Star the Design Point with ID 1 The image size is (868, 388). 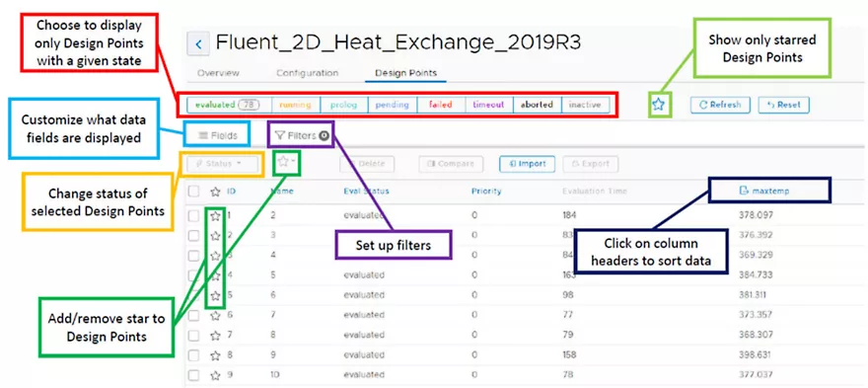pyautogui.click(x=215, y=215)
